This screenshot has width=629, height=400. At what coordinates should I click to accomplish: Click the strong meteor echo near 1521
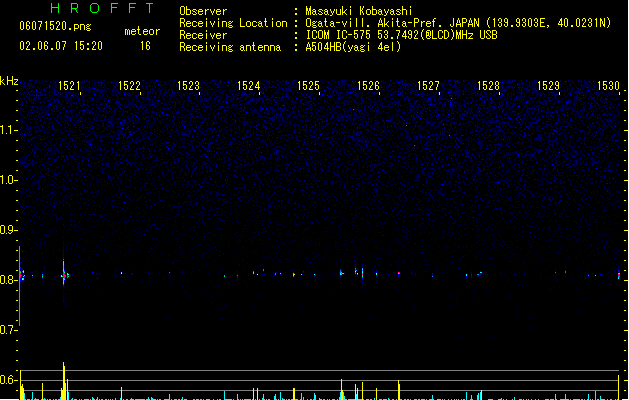[64, 275]
